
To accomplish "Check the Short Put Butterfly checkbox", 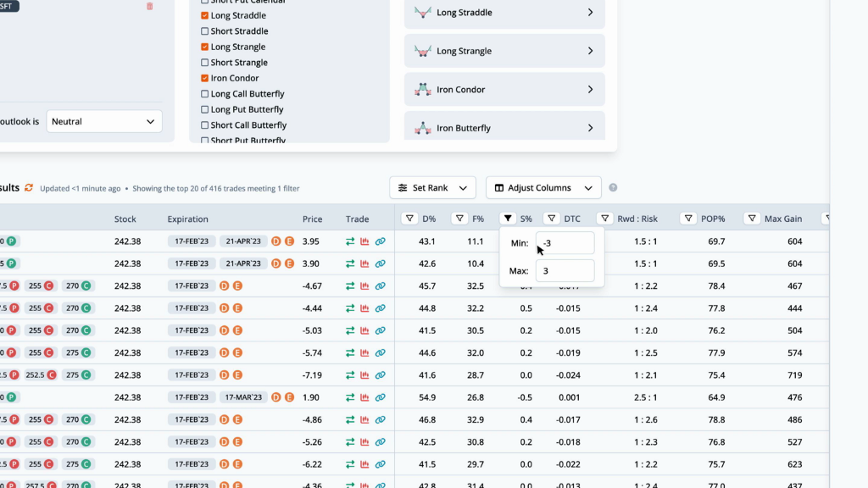I will click(x=205, y=141).
